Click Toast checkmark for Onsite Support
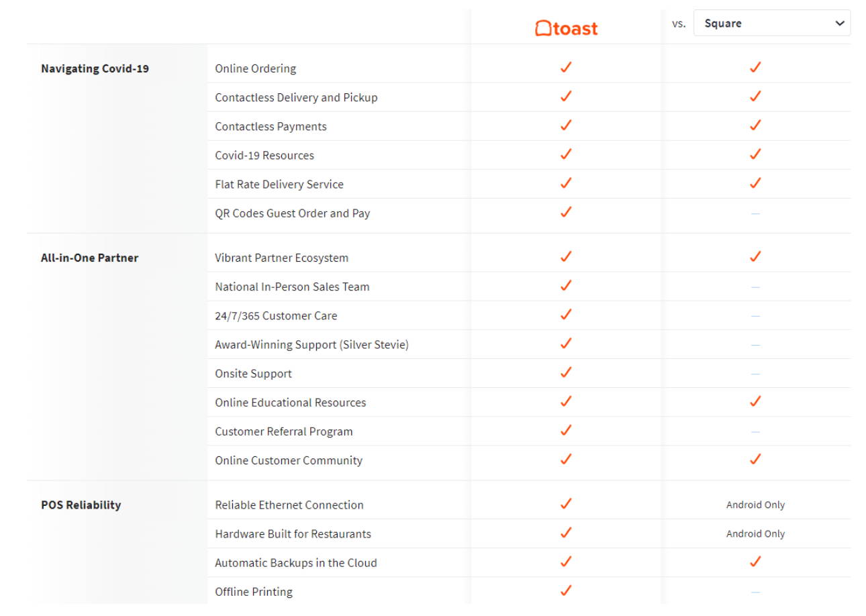 pyautogui.click(x=566, y=372)
